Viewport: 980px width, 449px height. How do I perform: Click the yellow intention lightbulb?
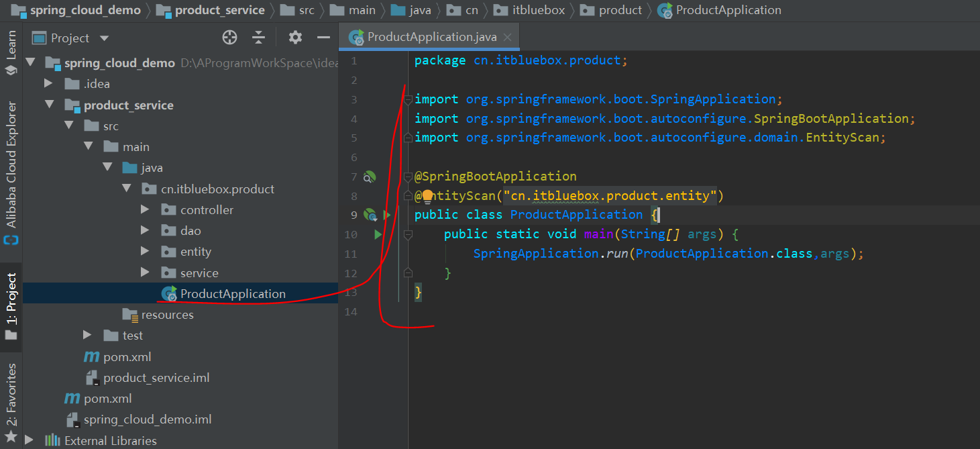pyautogui.click(x=427, y=197)
